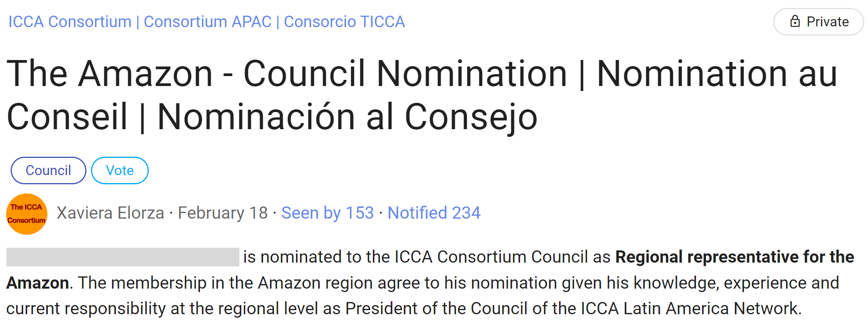The height and width of the screenshot is (328, 868).
Task: Click the Nominación al Consejo title text
Action: tap(347, 117)
